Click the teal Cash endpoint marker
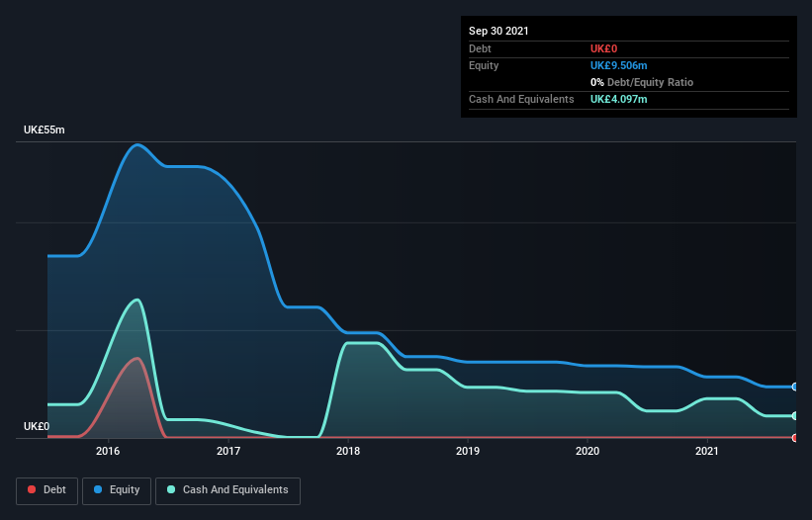This screenshot has width=812, height=520. click(795, 415)
